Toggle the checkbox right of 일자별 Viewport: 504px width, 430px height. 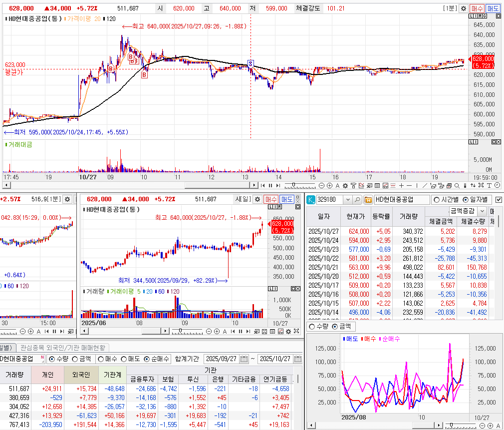click(x=499, y=200)
